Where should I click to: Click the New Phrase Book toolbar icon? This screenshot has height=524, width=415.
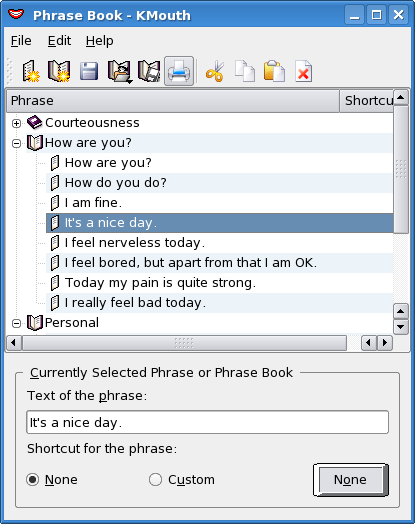[x=59, y=71]
